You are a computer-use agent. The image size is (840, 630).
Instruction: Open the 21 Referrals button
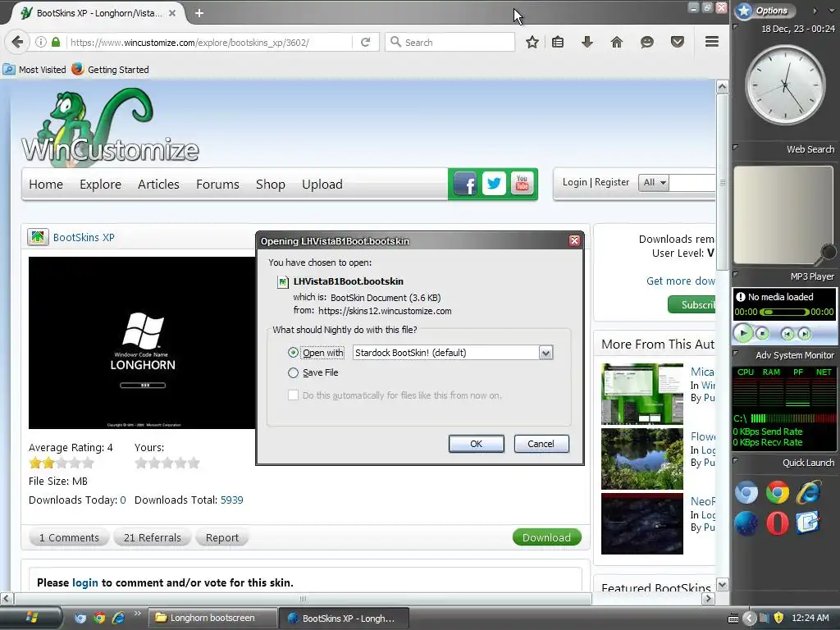(x=152, y=537)
